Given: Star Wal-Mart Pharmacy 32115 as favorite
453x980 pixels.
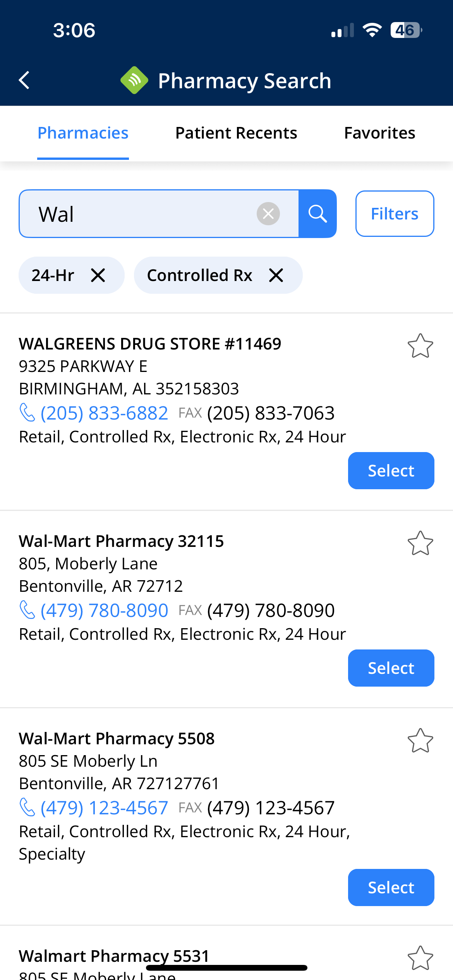Looking at the screenshot, I should [x=420, y=543].
